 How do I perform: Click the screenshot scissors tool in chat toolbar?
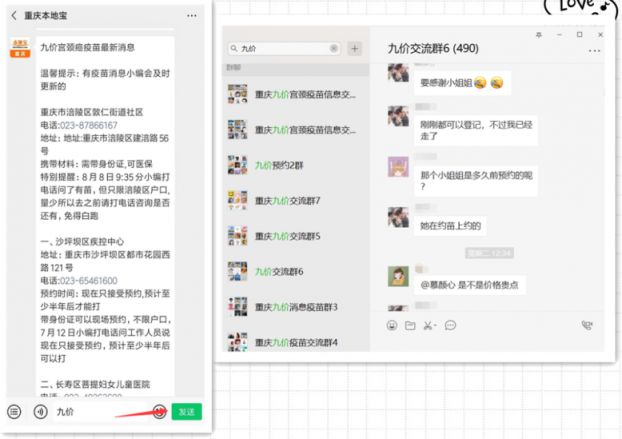[x=429, y=326]
